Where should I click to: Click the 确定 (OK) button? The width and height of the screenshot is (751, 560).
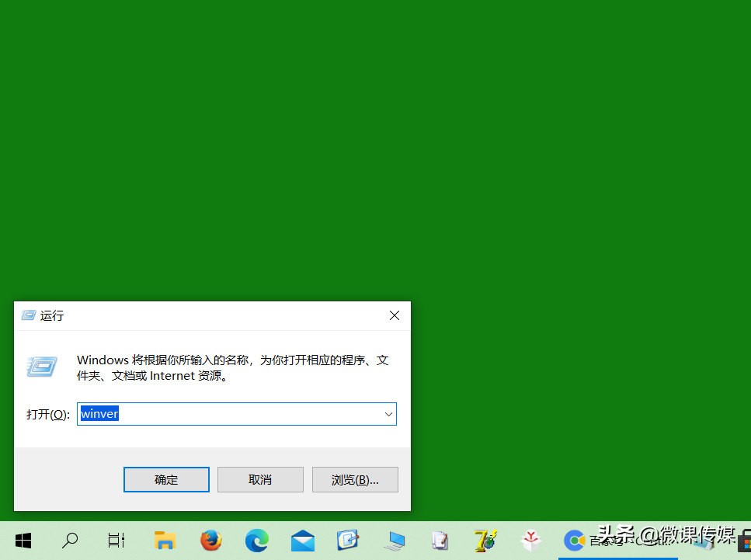tap(166, 479)
